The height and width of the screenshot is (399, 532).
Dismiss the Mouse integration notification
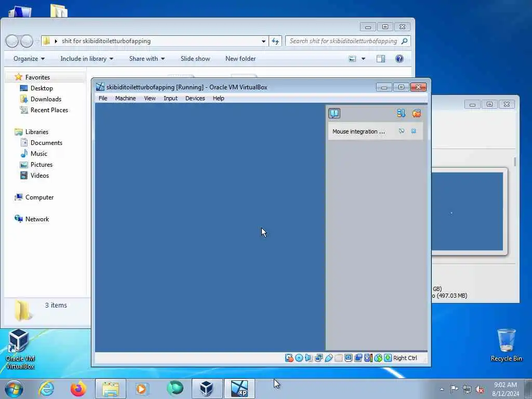coord(414,131)
